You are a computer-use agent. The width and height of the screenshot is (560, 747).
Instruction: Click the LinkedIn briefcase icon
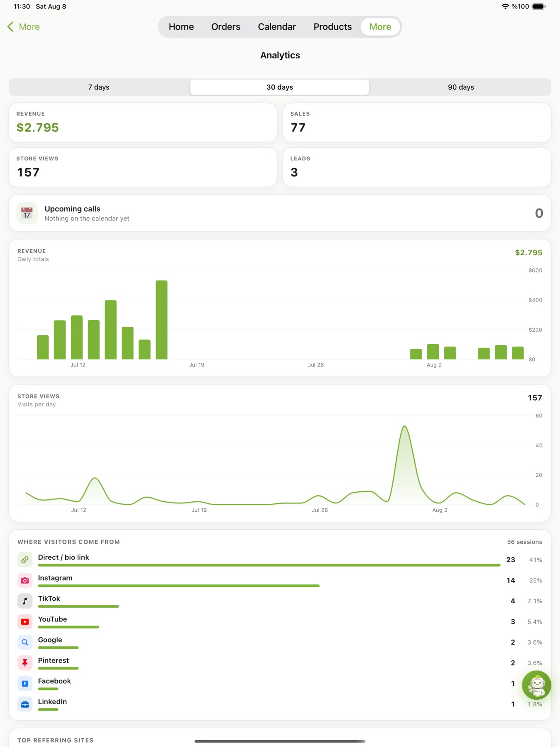pos(25,704)
